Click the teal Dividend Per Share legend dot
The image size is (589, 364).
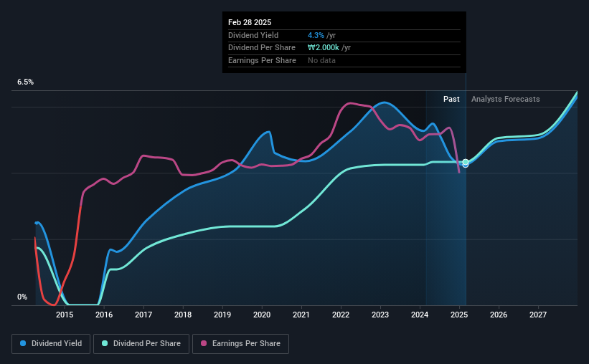105,343
